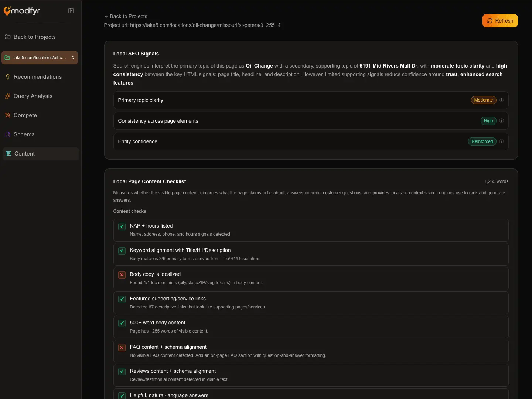Open Recommendations in the sidebar
The image size is (532, 399).
pos(40,77)
